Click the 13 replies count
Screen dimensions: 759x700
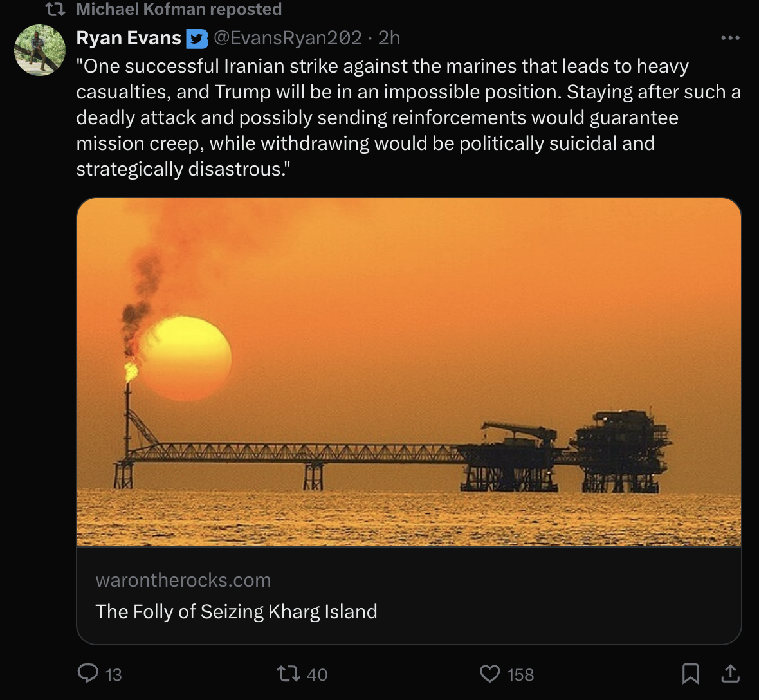[x=113, y=674]
